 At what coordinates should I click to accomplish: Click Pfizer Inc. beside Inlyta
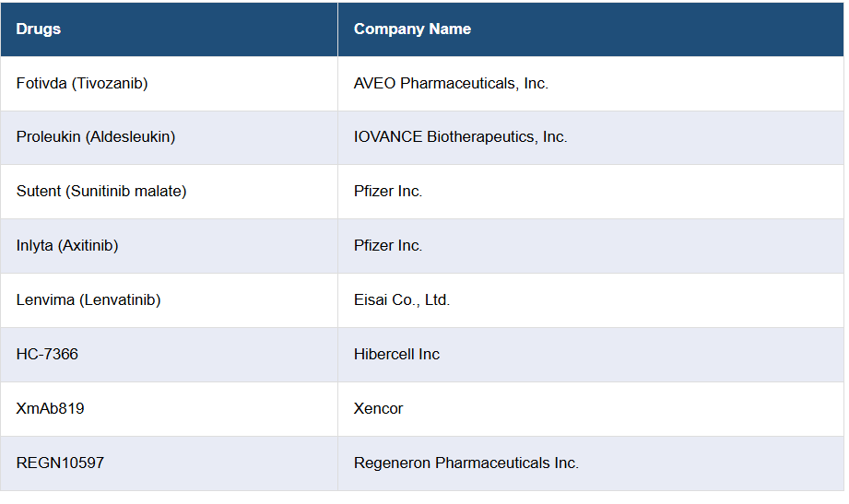click(388, 246)
